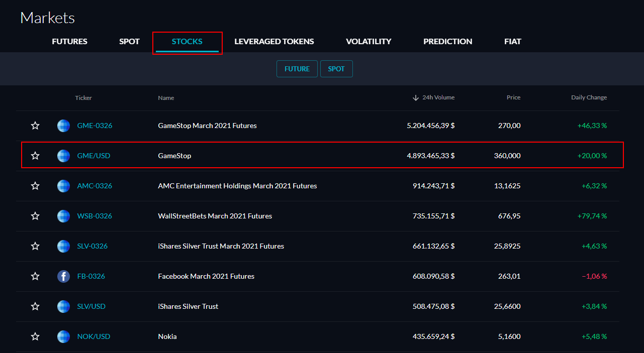
Task: Sort the table by Price column
Action: 513,97
